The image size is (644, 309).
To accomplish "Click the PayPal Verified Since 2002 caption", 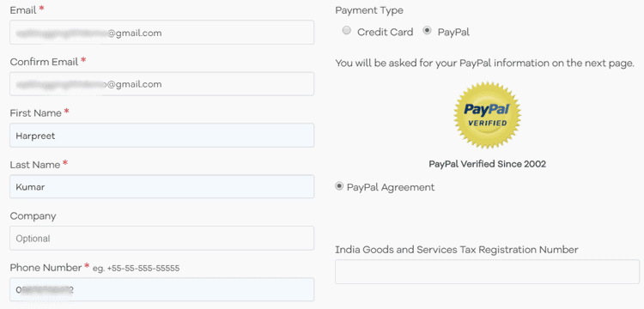I will pos(488,164).
